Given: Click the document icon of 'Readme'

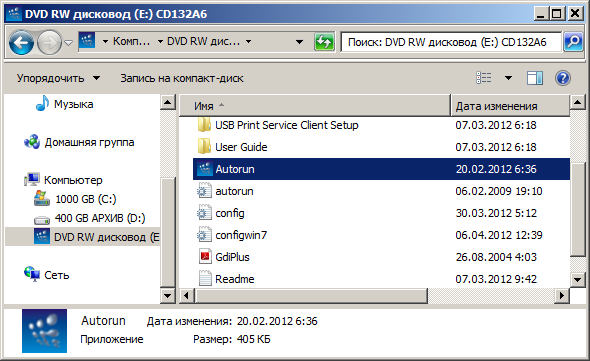Looking at the screenshot, I should click(x=205, y=279).
